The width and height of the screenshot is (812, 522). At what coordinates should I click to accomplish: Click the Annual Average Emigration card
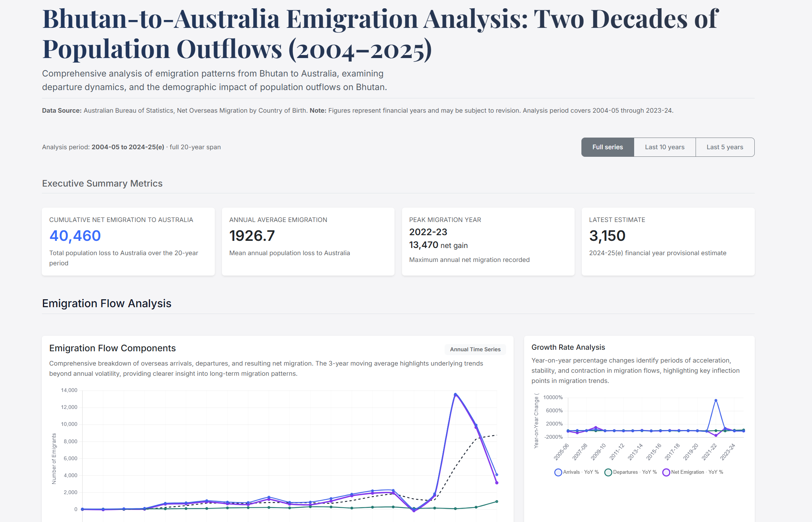[308, 241]
